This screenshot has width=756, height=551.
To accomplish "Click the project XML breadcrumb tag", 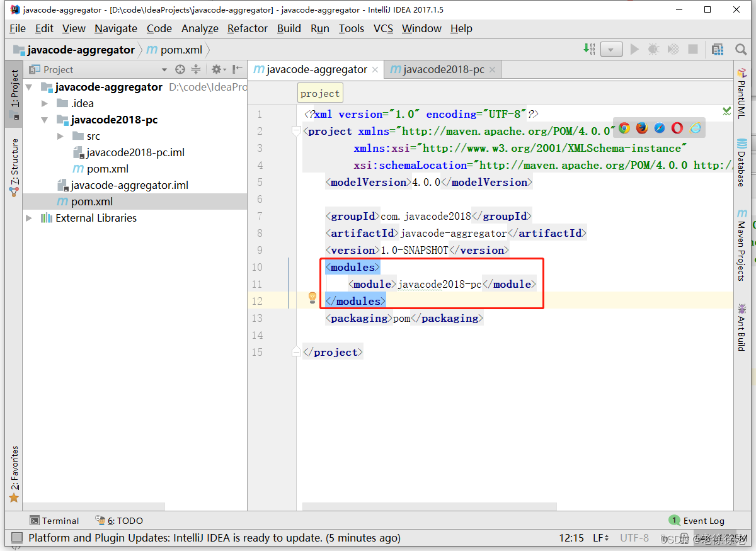I will 320,93.
